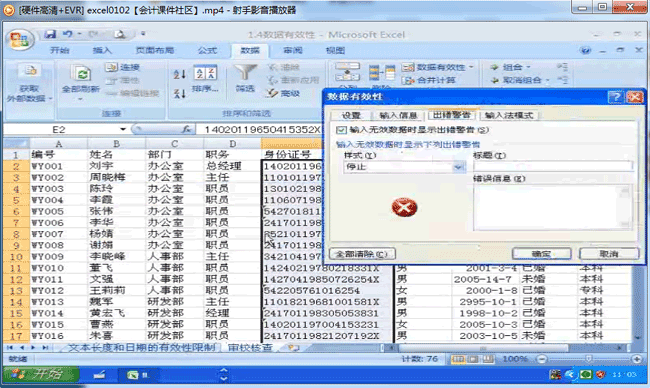Open the Name Box dropdown arrow
This screenshot has width=650, height=388.
pyautogui.click(x=123, y=129)
